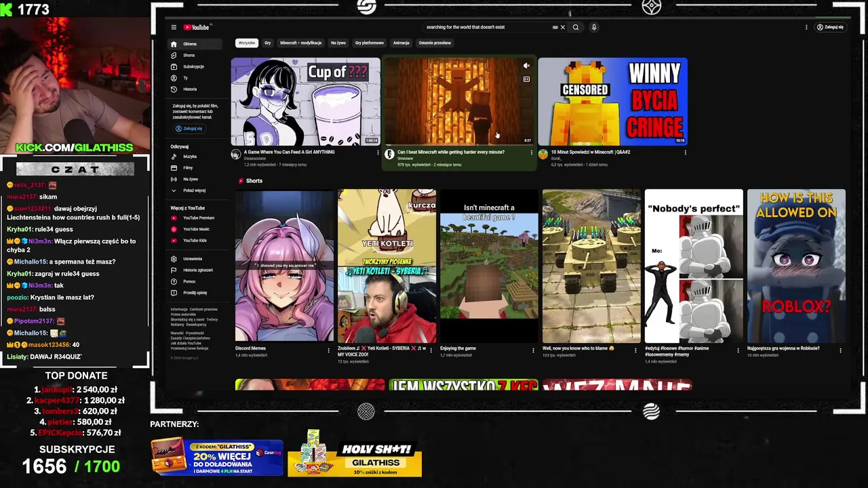This screenshot has width=868, height=488.
Task: Select the Wszystko filter chip
Action: [247, 43]
